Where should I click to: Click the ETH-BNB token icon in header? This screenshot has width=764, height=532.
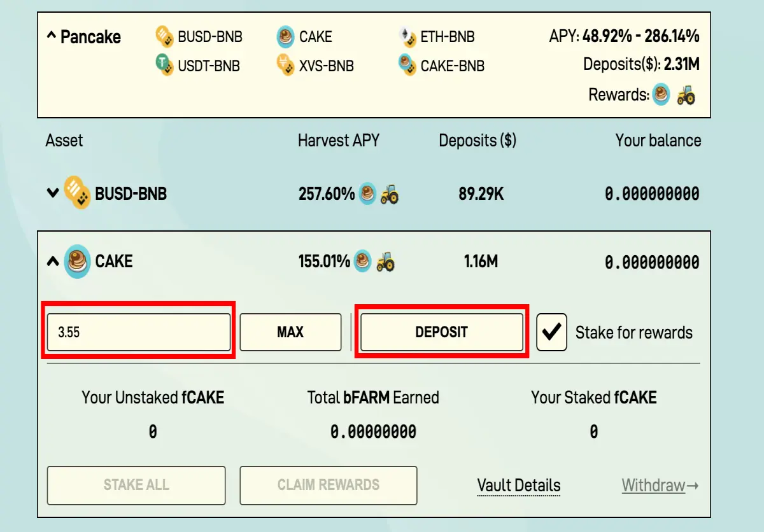click(x=407, y=37)
